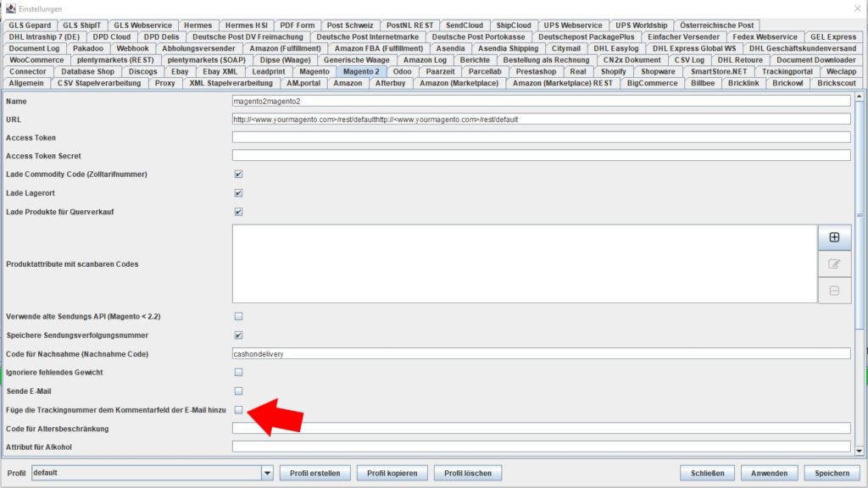Click the add product attribute plus icon
Screen dimensions: 868x488
pyautogui.click(x=834, y=237)
